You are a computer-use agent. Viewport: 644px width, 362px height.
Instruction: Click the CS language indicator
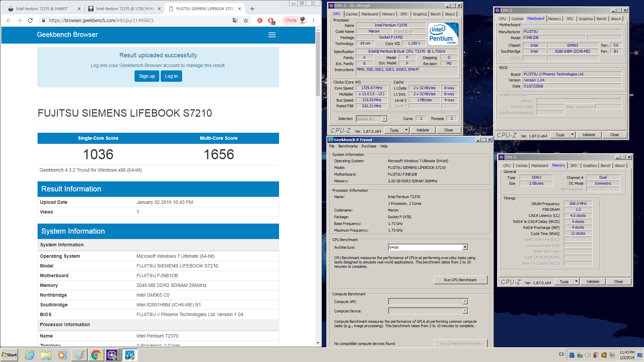point(561,354)
